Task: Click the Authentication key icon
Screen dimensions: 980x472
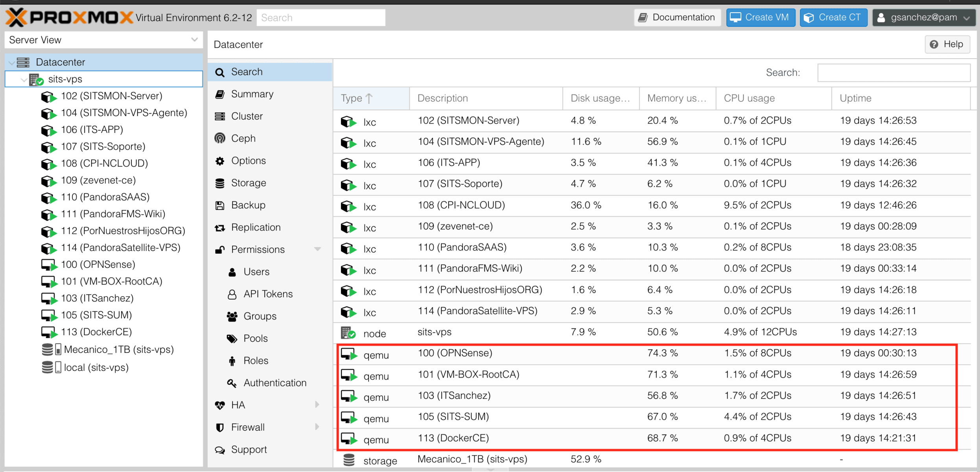Action: click(x=232, y=383)
